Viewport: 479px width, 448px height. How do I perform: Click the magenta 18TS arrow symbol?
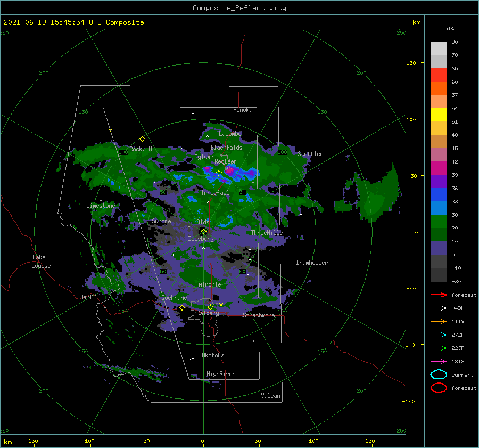tap(439, 361)
